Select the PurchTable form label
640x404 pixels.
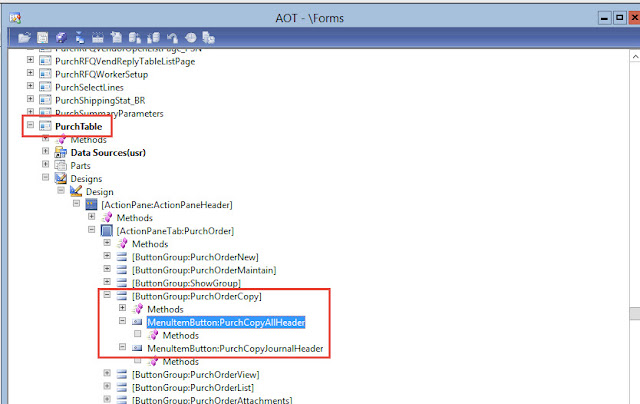click(78, 127)
